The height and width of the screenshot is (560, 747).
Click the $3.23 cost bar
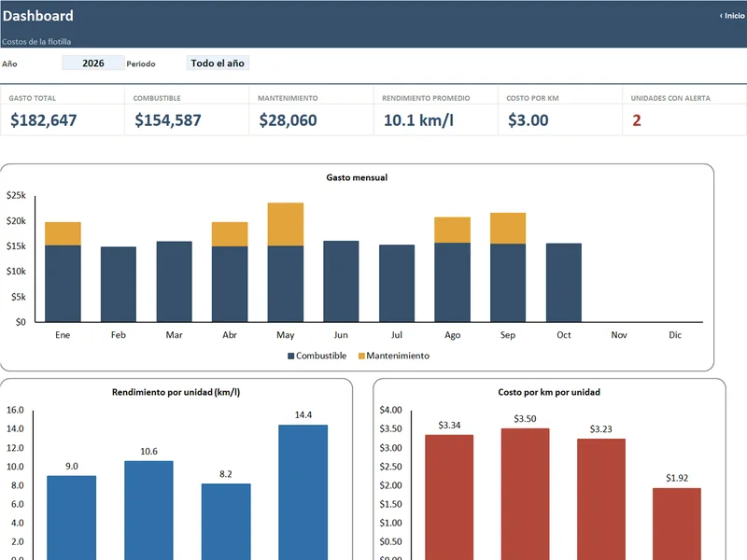pos(601,499)
